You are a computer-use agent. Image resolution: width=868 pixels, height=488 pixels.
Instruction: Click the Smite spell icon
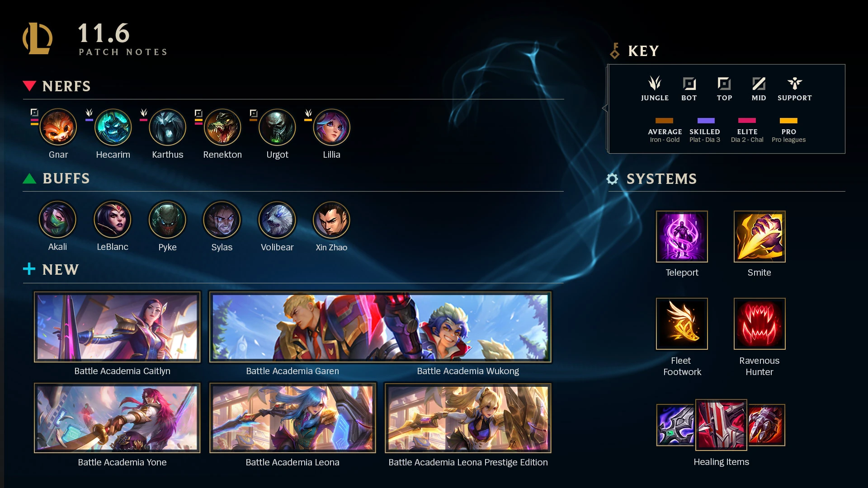point(759,236)
